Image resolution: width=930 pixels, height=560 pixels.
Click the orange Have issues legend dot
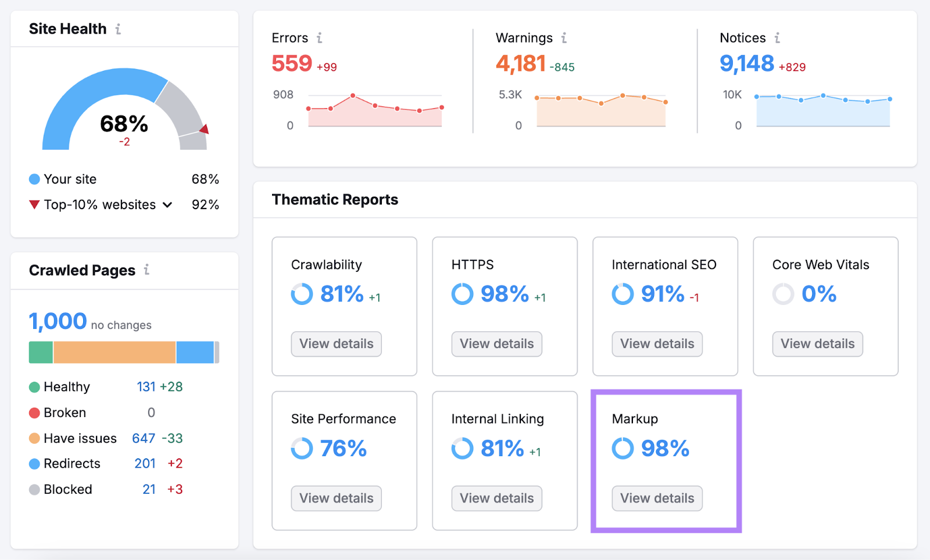pyautogui.click(x=34, y=438)
